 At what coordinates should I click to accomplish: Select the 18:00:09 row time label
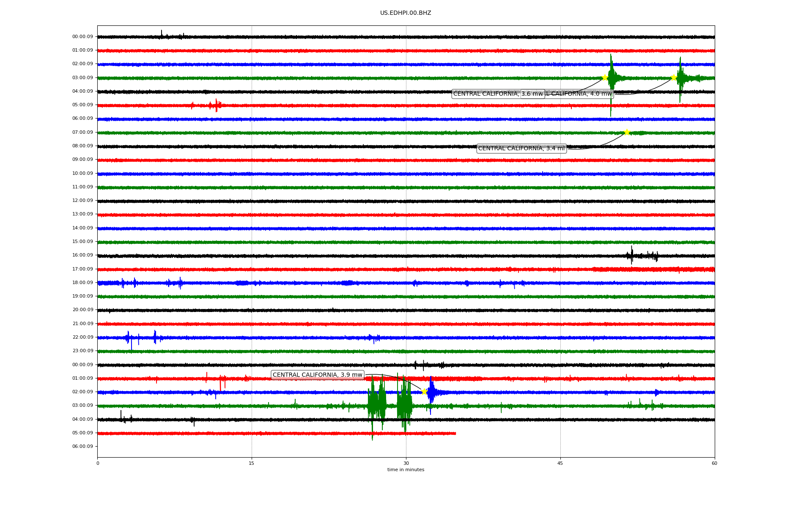[82, 283]
